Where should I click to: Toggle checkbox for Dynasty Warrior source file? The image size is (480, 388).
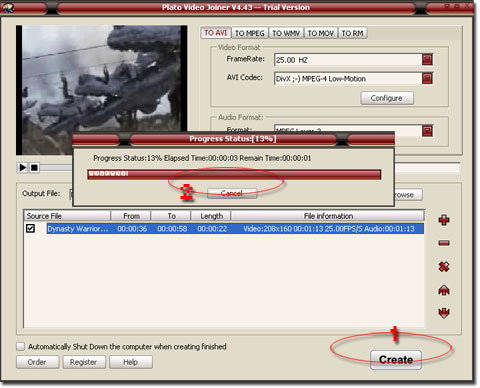point(30,228)
